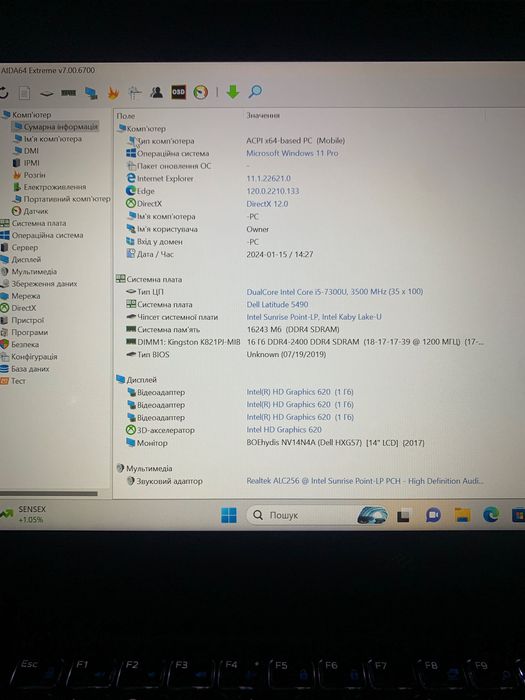Open the Dell Latitude 5490 link
Image resolution: width=525 pixels, height=700 pixels.
(277, 304)
